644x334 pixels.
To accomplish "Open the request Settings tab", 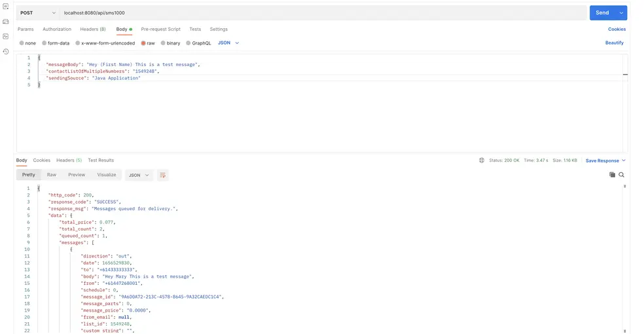I will [219, 29].
